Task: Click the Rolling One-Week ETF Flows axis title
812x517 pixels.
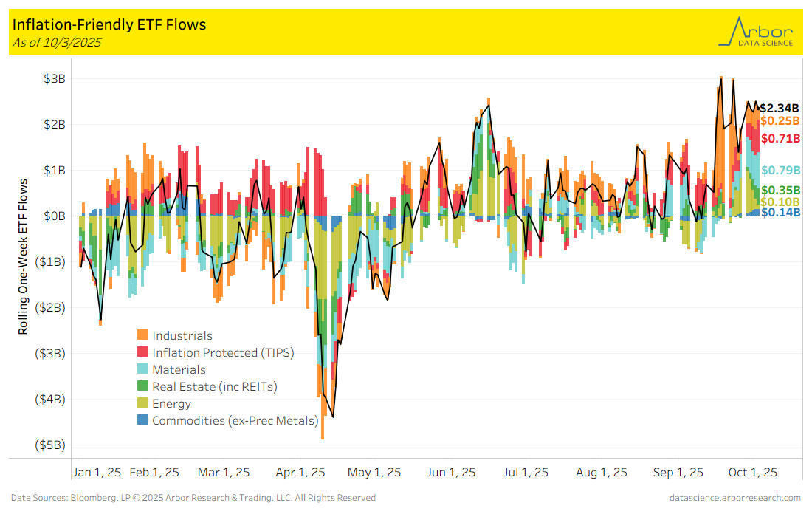Action: pyautogui.click(x=23, y=256)
